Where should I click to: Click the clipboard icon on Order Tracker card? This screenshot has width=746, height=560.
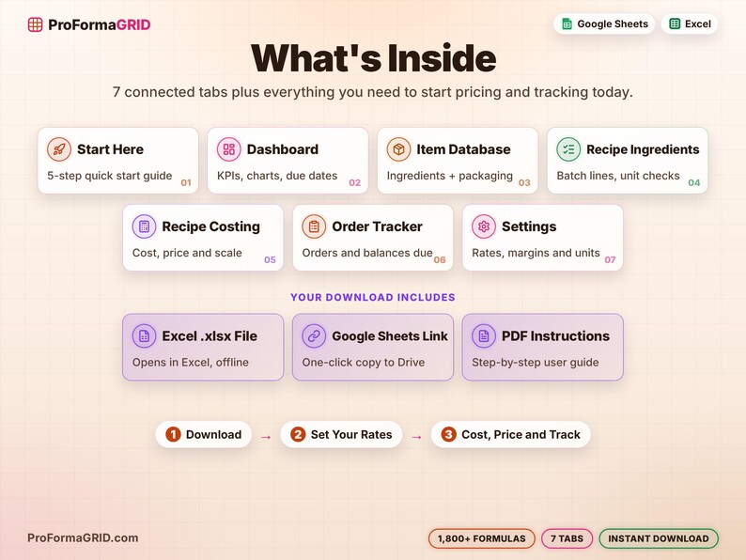(x=314, y=226)
